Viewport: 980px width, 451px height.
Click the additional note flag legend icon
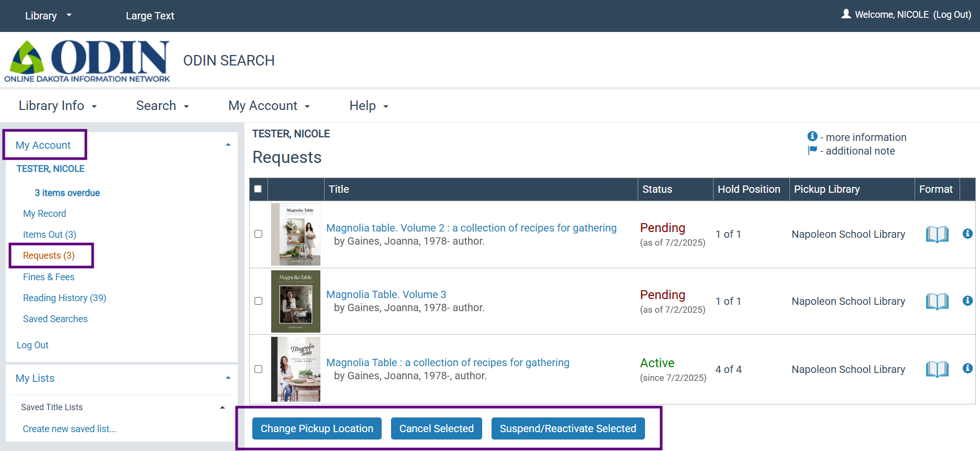812,150
